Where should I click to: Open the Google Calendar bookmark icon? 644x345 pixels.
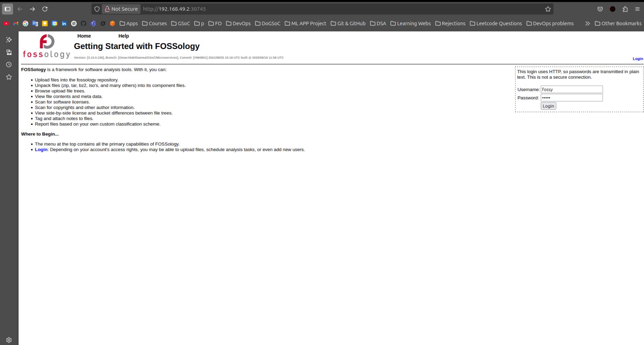click(54, 23)
